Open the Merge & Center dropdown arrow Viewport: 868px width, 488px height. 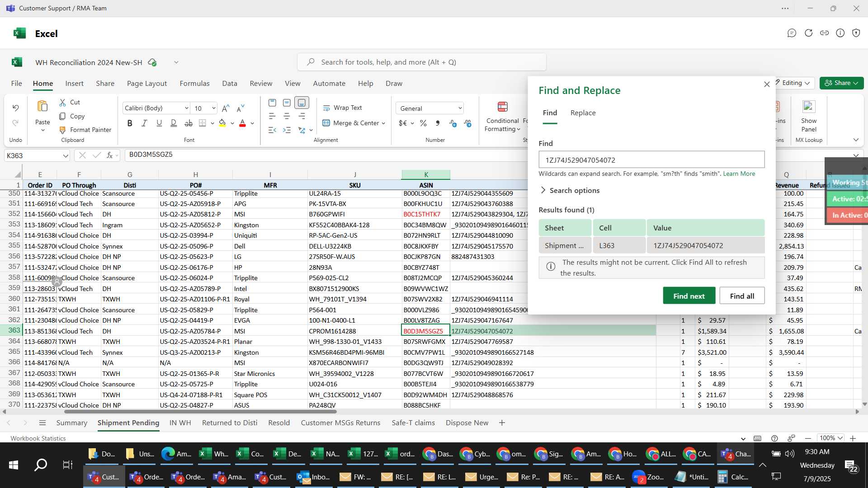tap(383, 123)
